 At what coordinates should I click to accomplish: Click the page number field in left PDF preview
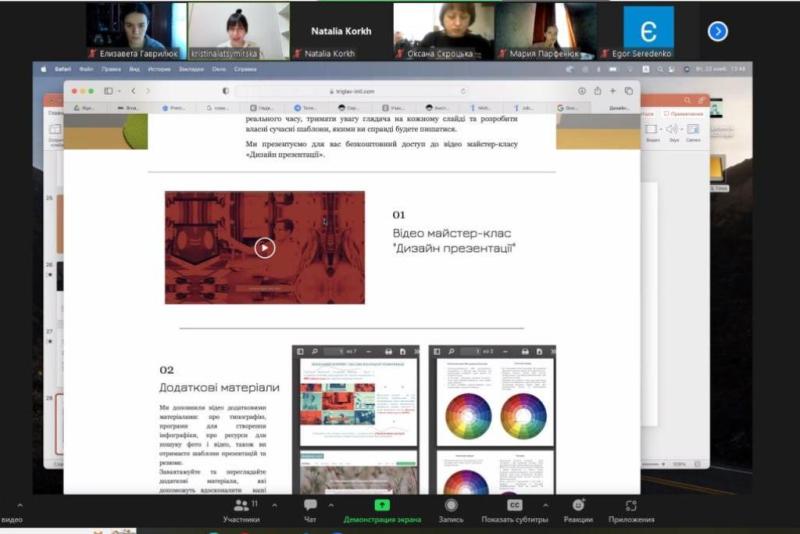click(335, 351)
